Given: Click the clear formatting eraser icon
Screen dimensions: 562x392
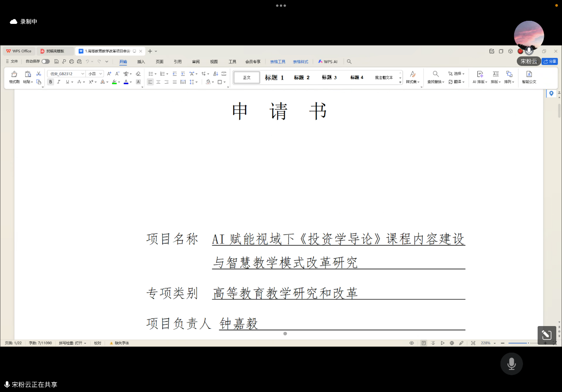Looking at the screenshot, I should [x=138, y=73].
